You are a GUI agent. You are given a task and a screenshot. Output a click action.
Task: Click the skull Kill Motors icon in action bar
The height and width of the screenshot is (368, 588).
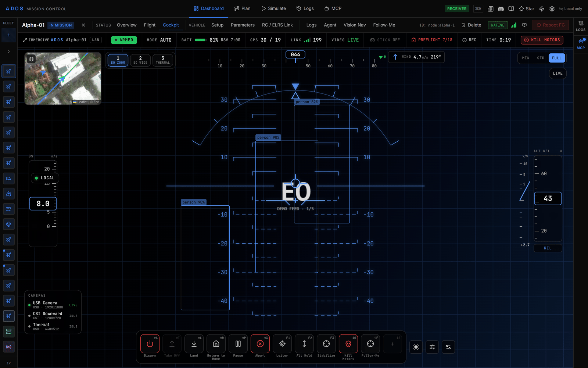[x=348, y=344]
